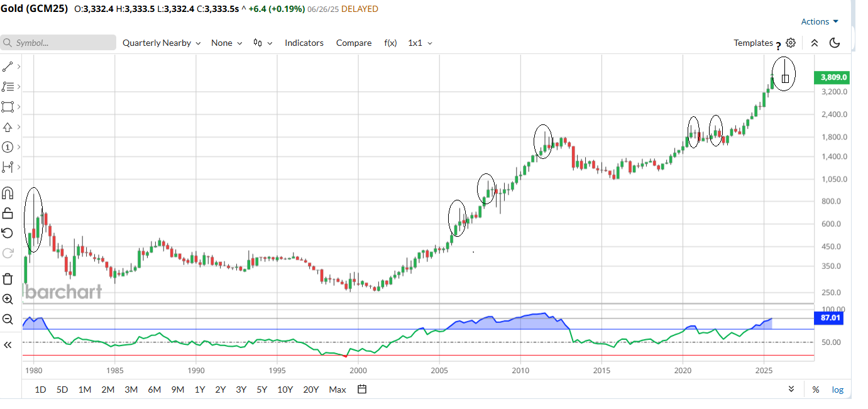Set the time range to 5Y
This screenshot has height=409, width=868.
(261, 390)
